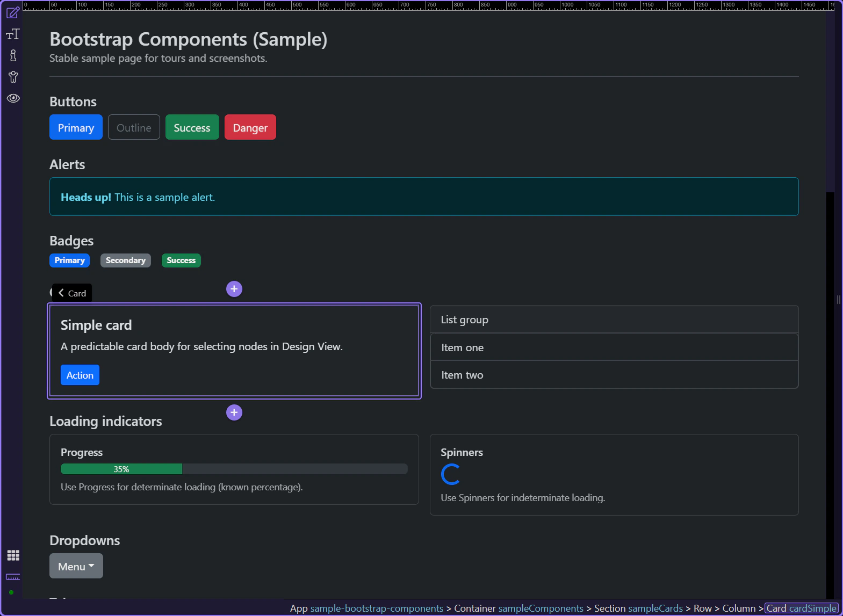The height and width of the screenshot is (616, 843).
Task: Select the text size tool icon
Action: 13,34
